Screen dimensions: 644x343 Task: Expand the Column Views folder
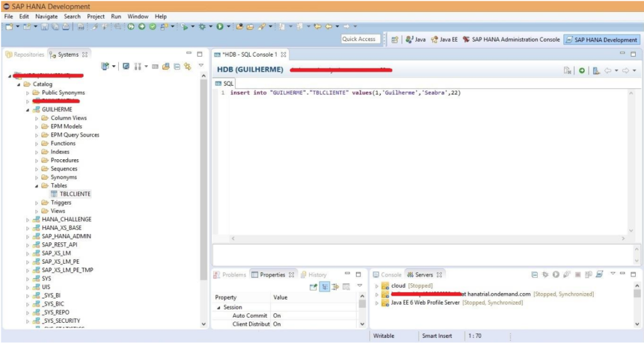[x=36, y=118]
